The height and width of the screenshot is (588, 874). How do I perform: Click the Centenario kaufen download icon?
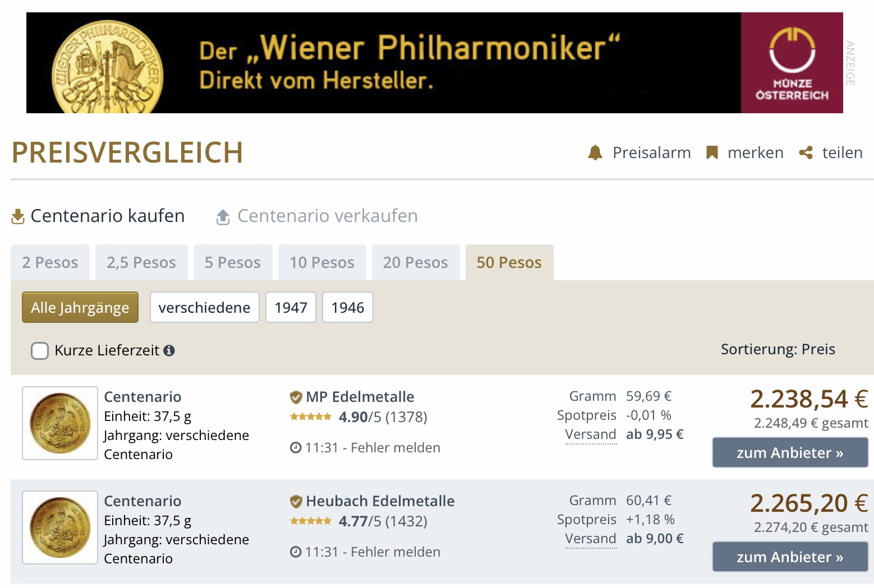point(18,216)
